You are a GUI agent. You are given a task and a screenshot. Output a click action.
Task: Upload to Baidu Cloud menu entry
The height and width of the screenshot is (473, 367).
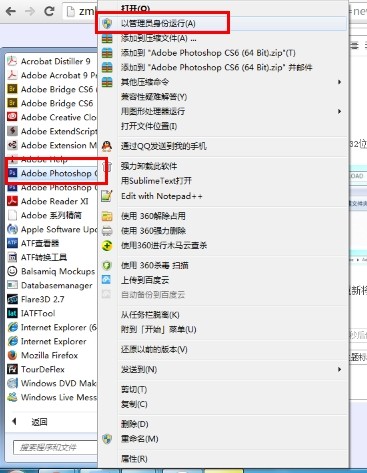pyautogui.click(x=145, y=280)
